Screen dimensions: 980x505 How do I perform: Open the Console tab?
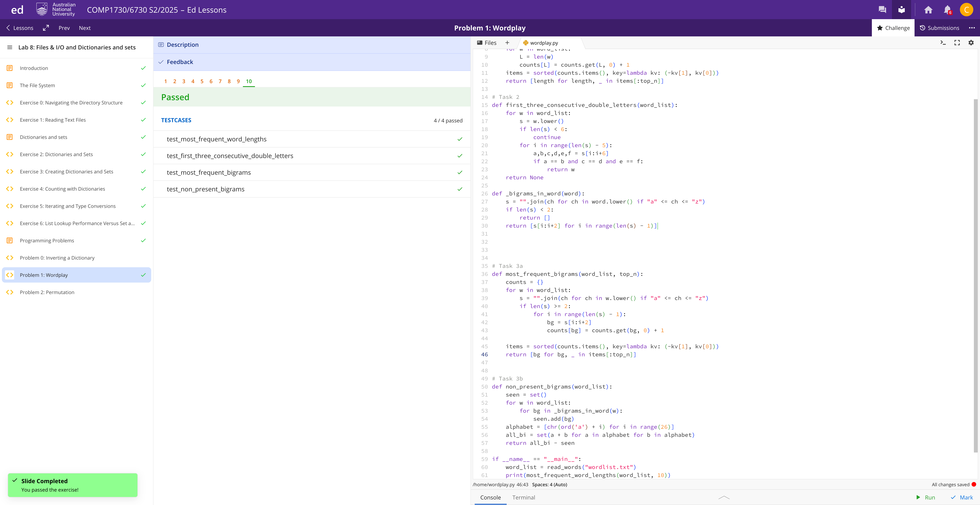490,497
